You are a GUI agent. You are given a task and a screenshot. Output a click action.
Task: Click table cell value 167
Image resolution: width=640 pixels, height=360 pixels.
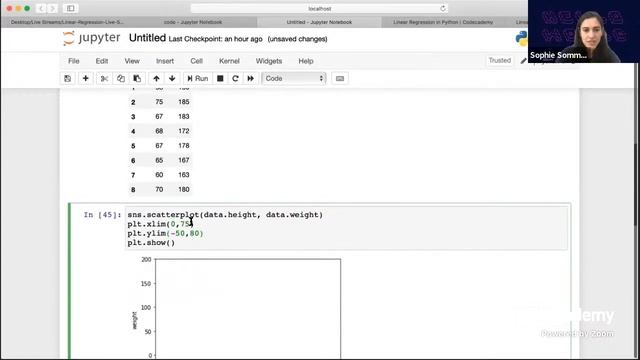pos(184,160)
